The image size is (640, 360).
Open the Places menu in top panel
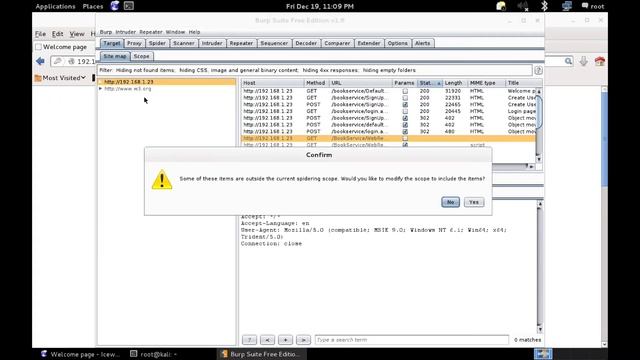93,6
